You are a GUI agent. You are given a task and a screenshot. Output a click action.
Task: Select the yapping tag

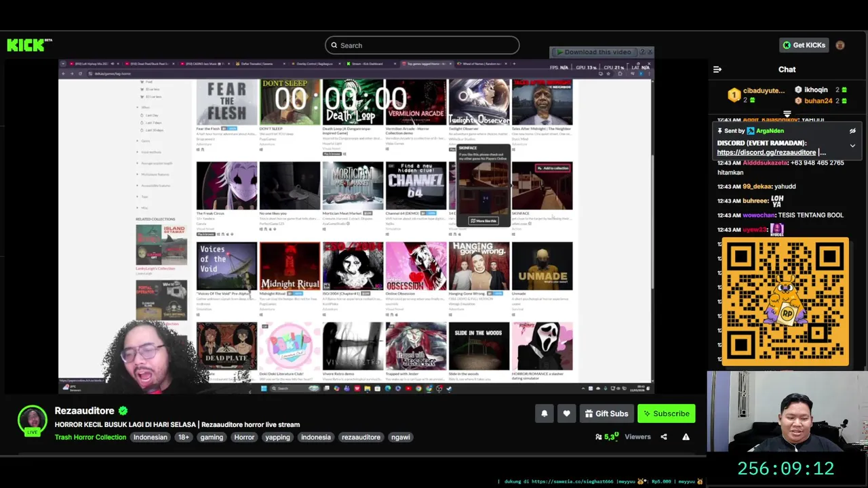point(277,437)
